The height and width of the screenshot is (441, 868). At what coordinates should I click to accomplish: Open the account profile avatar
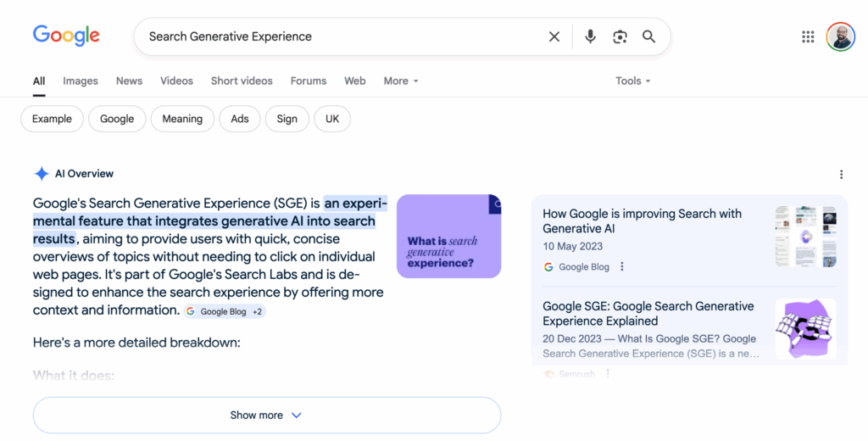(840, 36)
